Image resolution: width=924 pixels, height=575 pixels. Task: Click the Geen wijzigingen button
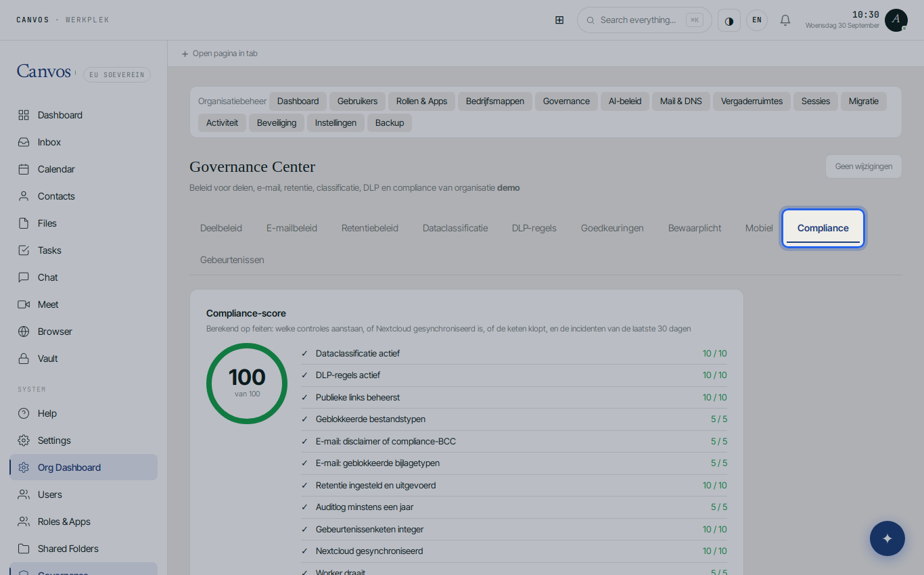point(864,166)
